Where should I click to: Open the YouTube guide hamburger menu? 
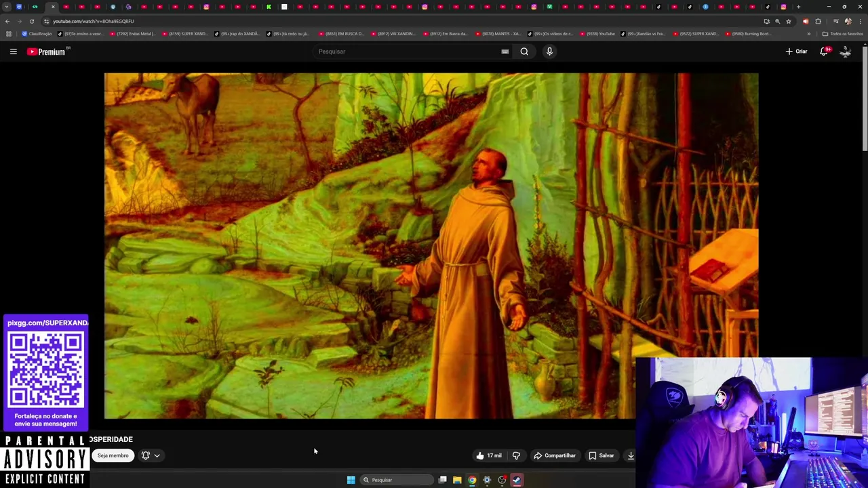click(13, 52)
